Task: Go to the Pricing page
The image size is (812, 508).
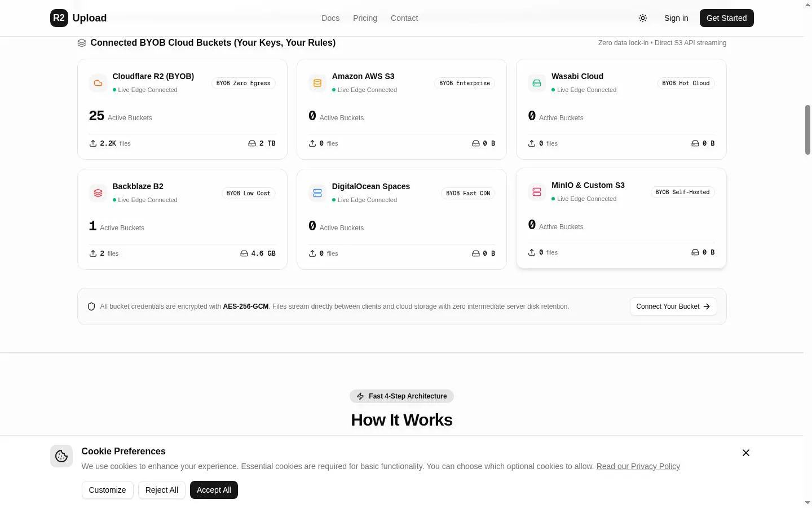Action: [365, 18]
